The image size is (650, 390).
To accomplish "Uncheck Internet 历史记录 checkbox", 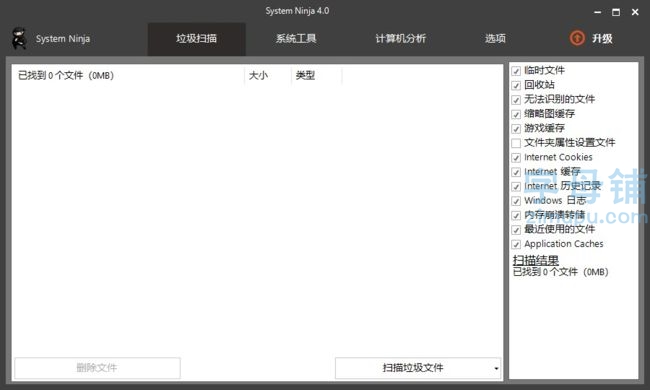I will pyautogui.click(x=516, y=187).
